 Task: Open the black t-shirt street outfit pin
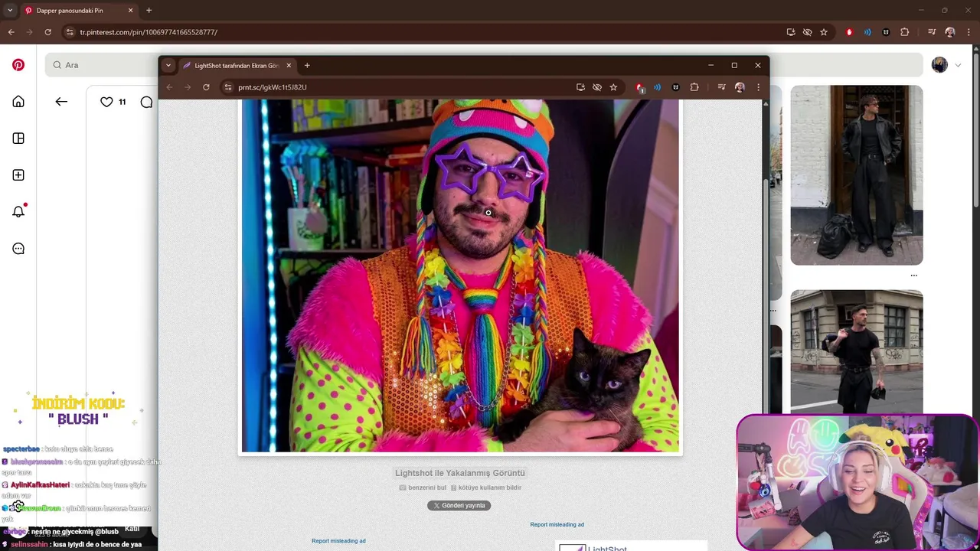(x=856, y=352)
